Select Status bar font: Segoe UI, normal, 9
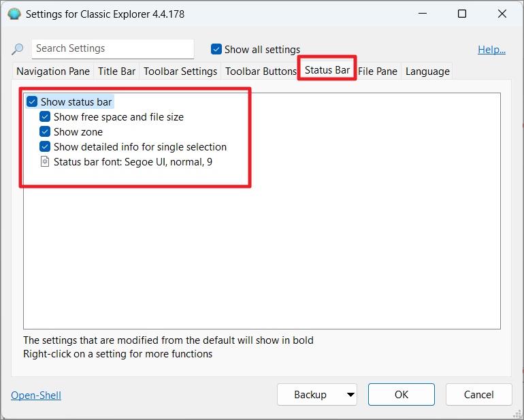 pyautogui.click(x=133, y=162)
